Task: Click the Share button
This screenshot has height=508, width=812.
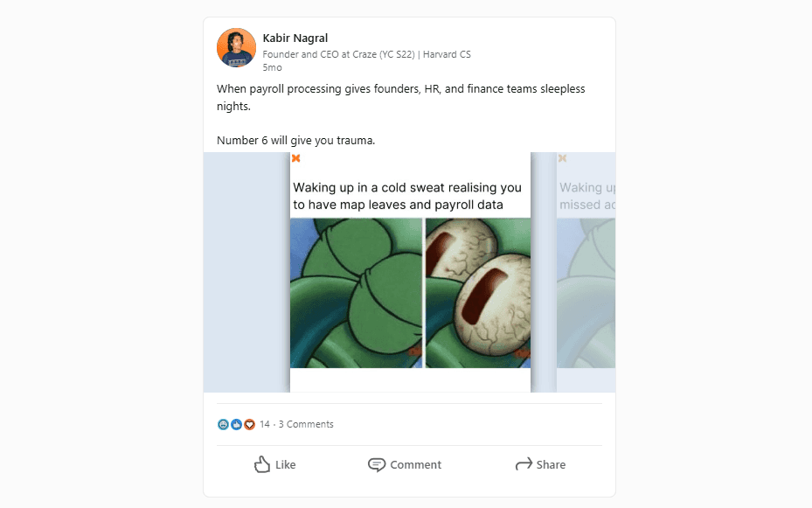Action: (x=540, y=464)
